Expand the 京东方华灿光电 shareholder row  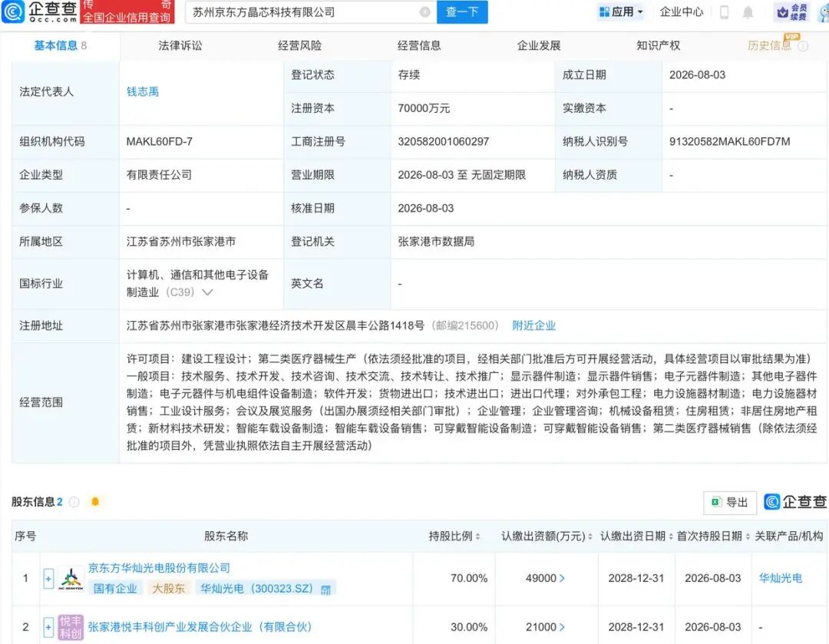tap(48, 579)
